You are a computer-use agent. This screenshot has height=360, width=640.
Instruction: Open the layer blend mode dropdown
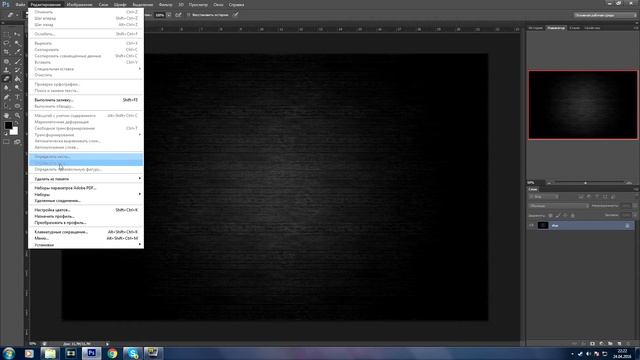558,206
